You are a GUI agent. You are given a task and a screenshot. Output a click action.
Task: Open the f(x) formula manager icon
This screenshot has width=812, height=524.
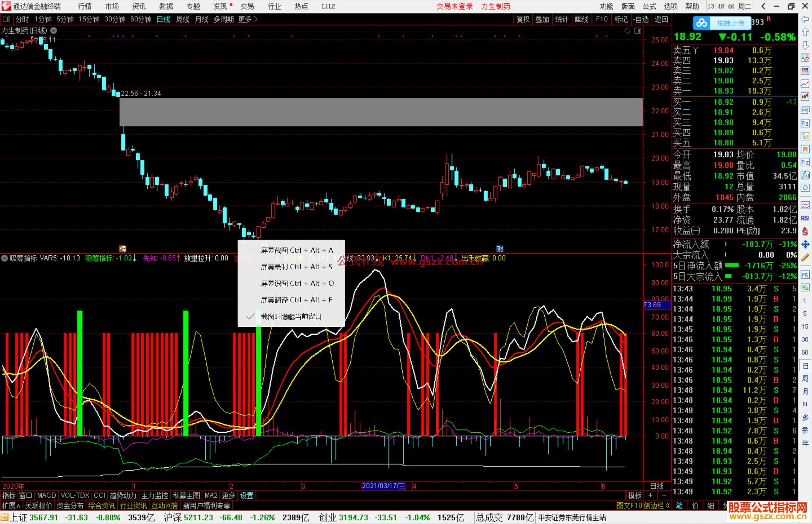[805, 175]
